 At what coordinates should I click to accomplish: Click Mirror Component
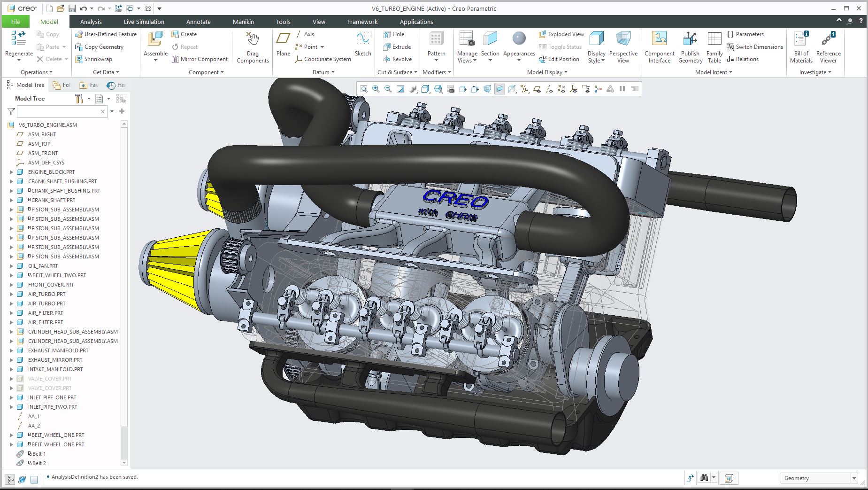tap(200, 59)
